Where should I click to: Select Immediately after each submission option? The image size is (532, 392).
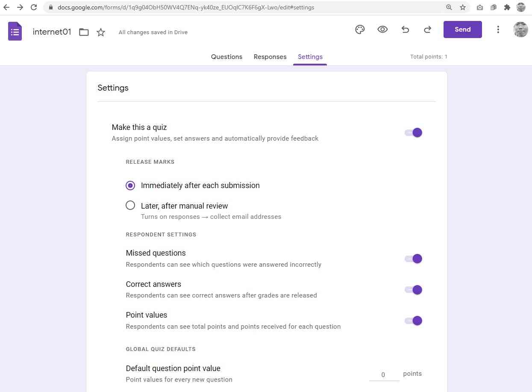[x=130, y=186]
